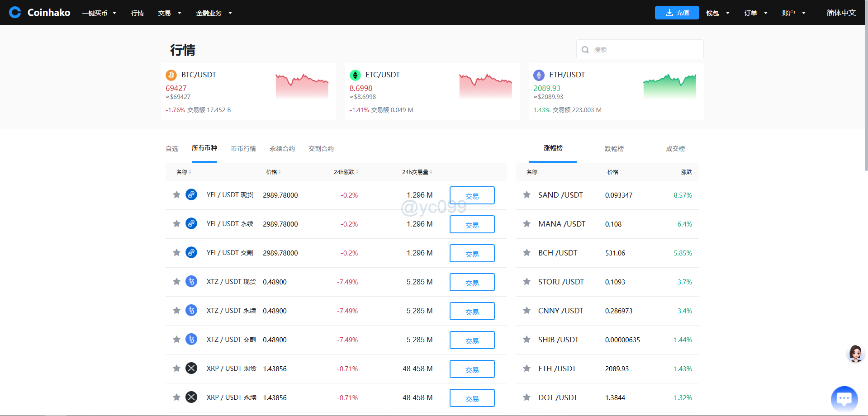Click the 搜索 search input field
Screen dimensions: 868x416
[x=645, y=50]
